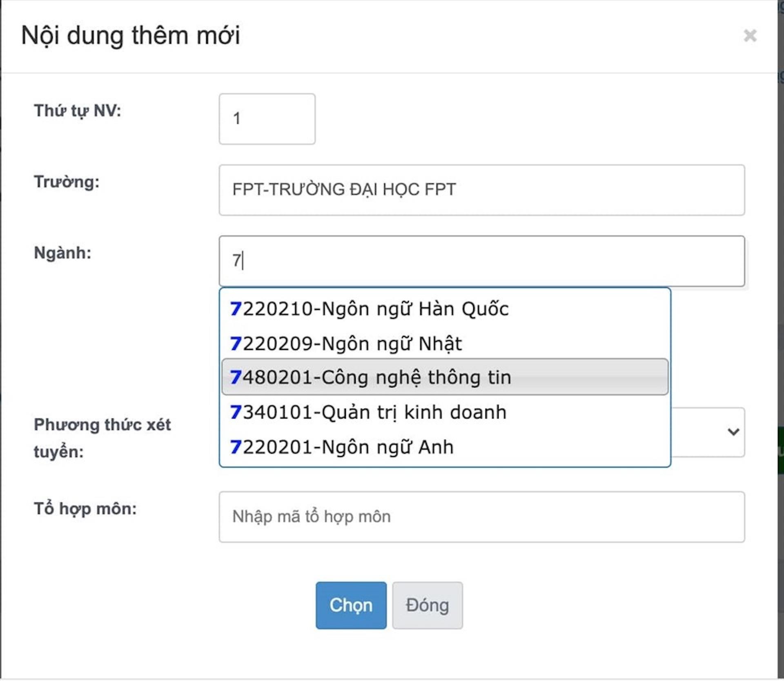Select '7220201-Ngôn ngữ Anh' option
Image resolution: width=784 pixels, height=681 pixels.
pos(343,446)
